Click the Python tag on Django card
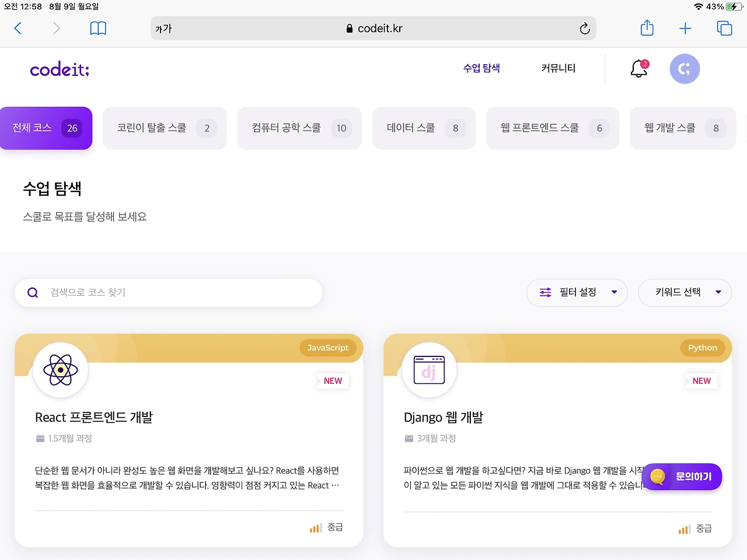Viewport: 747px width, 560px height. coord(703,348)
